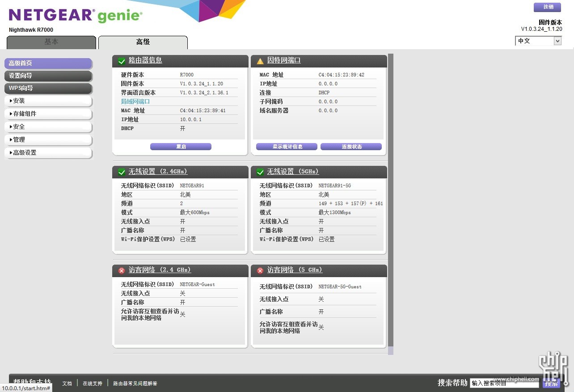
Task: Open the 中文 language dropdown
Action: [x=538, y=41]
